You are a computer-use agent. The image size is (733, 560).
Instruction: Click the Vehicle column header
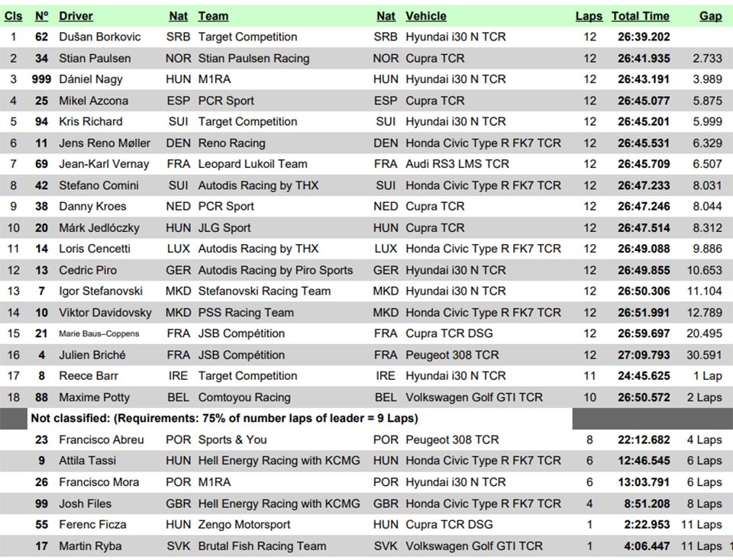[426, 16]
